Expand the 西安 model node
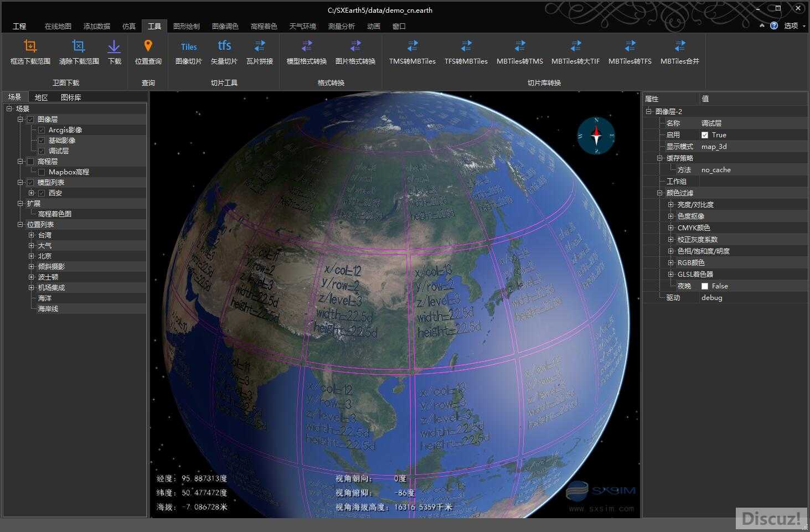This screenshot has width=810, height=532. click(x=32, y=193)
